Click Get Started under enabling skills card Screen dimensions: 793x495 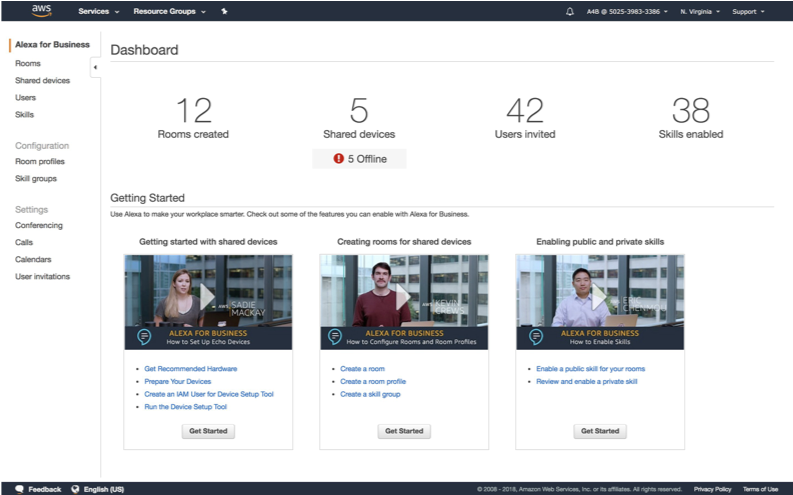click(600, 431)
